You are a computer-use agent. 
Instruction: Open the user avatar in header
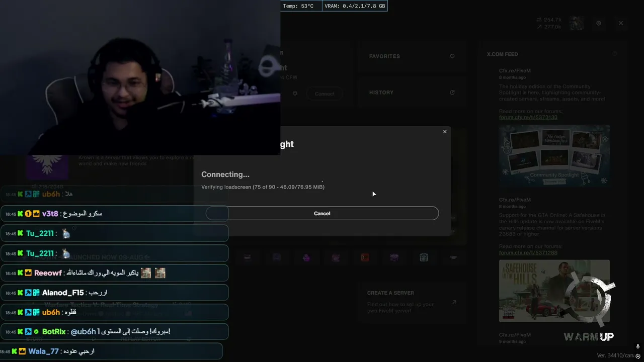(x=577, y=23)
